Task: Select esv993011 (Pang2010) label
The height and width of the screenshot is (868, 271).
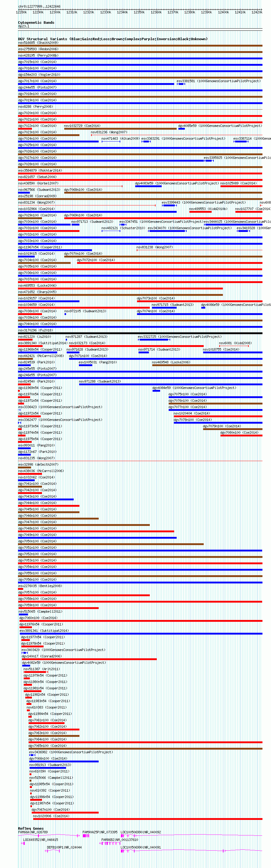Action: click(x=37, y=446)
